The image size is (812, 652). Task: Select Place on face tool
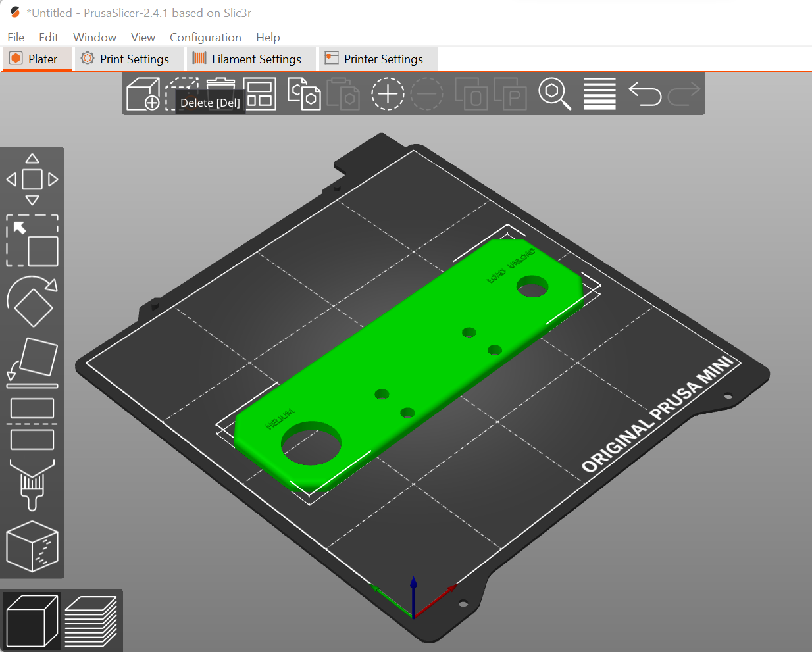(x=32, y=363)
